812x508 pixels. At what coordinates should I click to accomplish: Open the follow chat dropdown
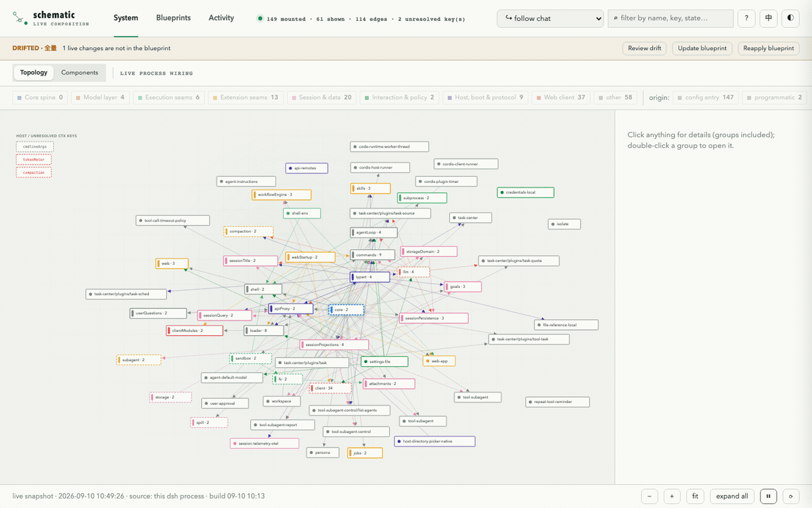point(550,18)
